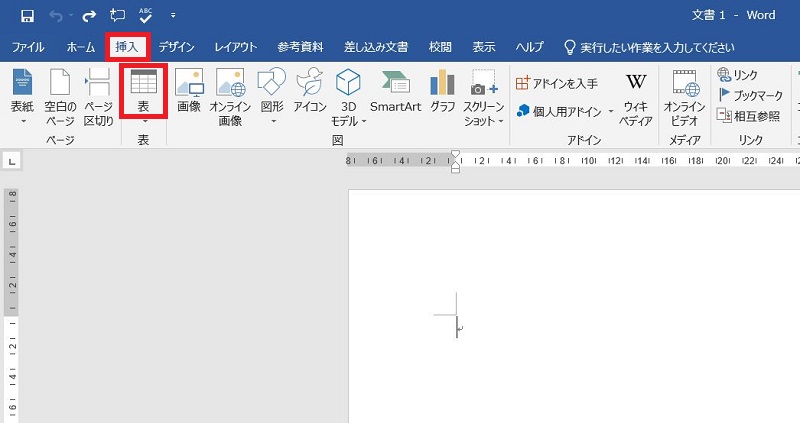
Task: Open the ファイル tab
Action: coord(28,47)
